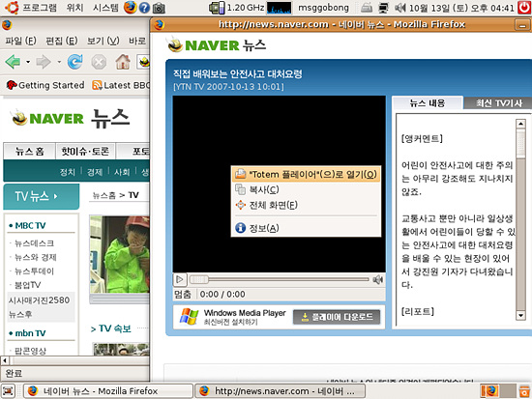Switch to the 최신 TV기사 tab
This screenshot has height=399, width=532.
pos(499,103)
